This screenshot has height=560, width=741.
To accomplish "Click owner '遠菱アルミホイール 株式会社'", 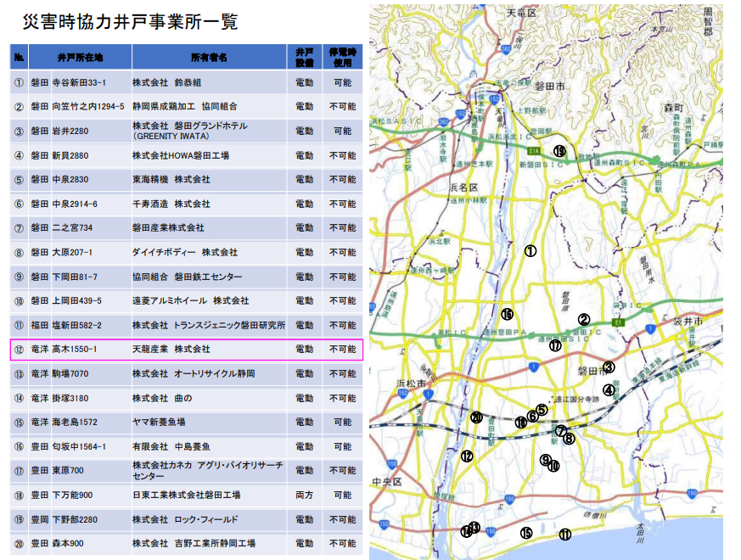I will point(190,300).
